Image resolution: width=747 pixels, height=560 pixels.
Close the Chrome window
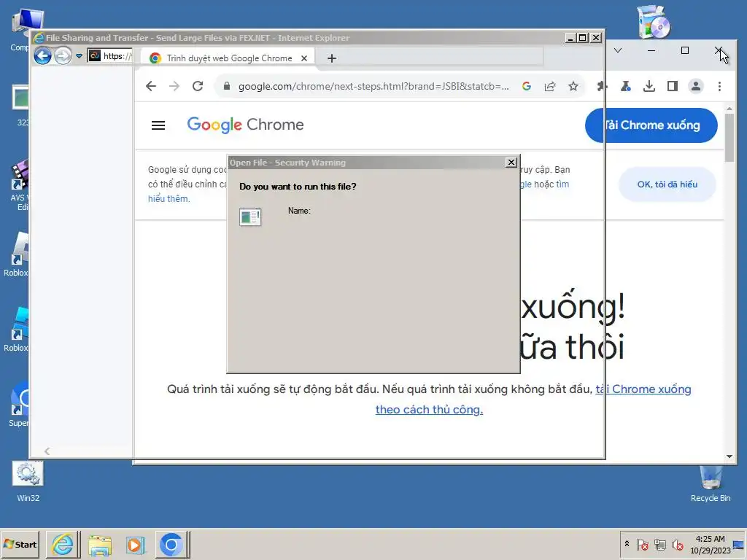pyautogui.click(x=719, y=50)
